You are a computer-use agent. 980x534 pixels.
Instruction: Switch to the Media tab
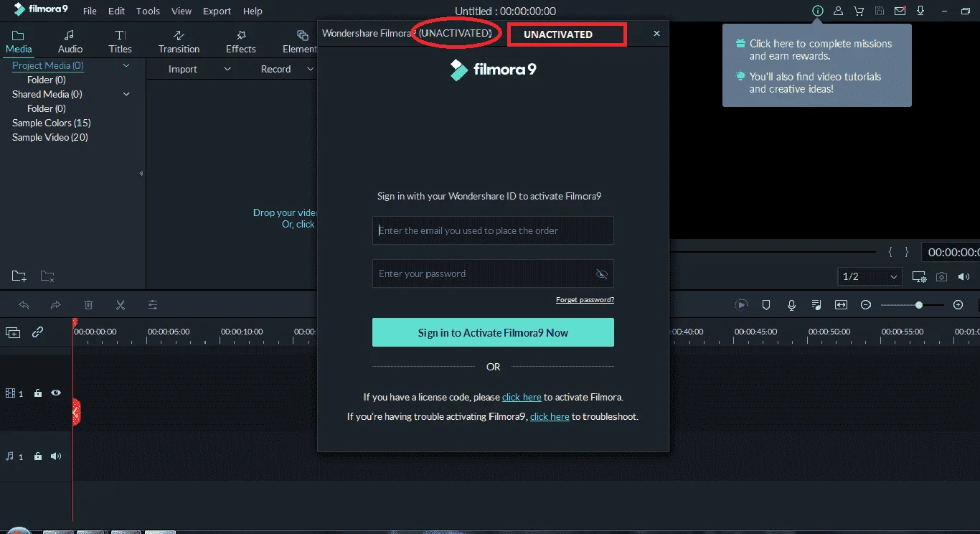pyautogui.click(x=19, y=42)
